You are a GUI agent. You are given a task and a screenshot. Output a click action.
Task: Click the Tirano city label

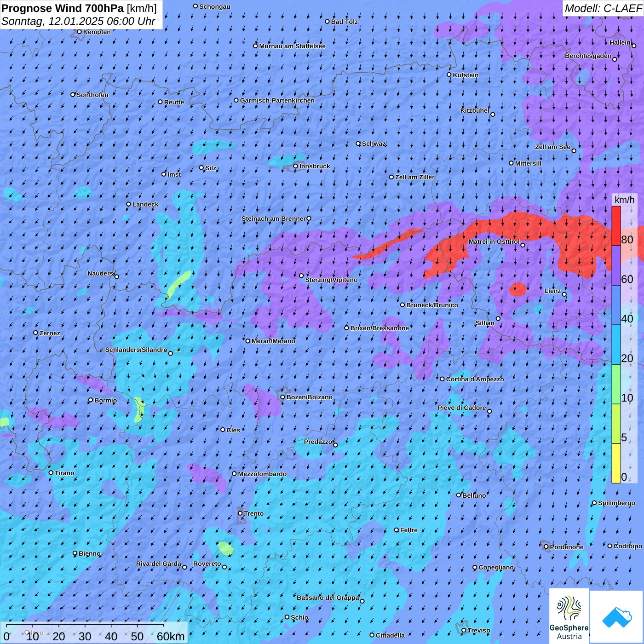point(64,473)
